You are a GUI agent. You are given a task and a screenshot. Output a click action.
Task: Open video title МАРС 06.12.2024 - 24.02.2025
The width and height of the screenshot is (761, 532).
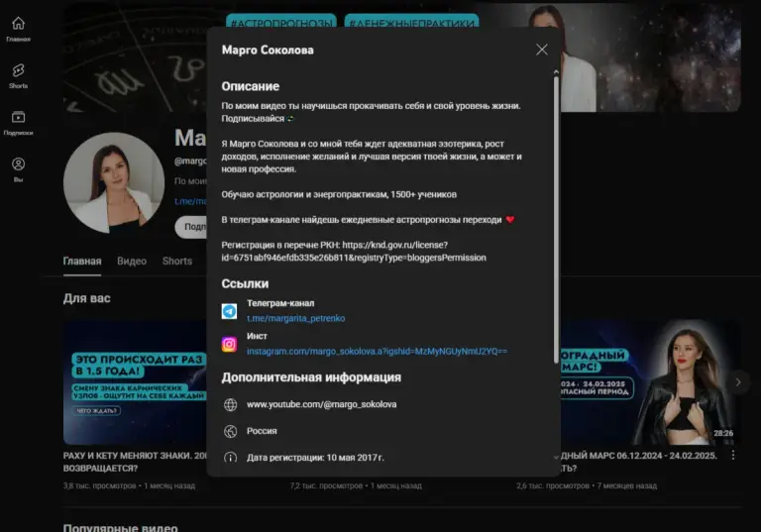click(x=638, y=462)
